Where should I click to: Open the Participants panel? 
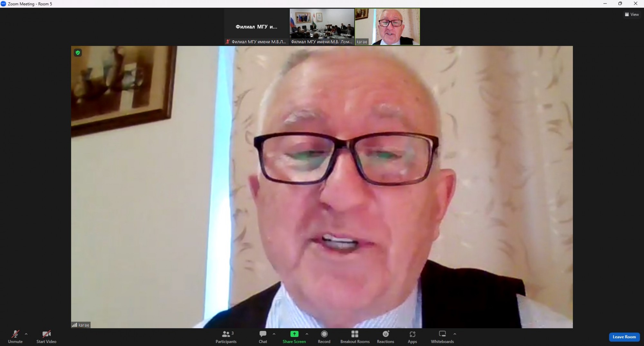pos(226,337)
